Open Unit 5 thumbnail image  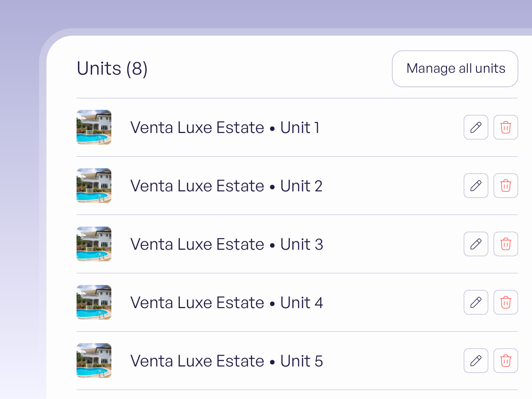(94, 361)
